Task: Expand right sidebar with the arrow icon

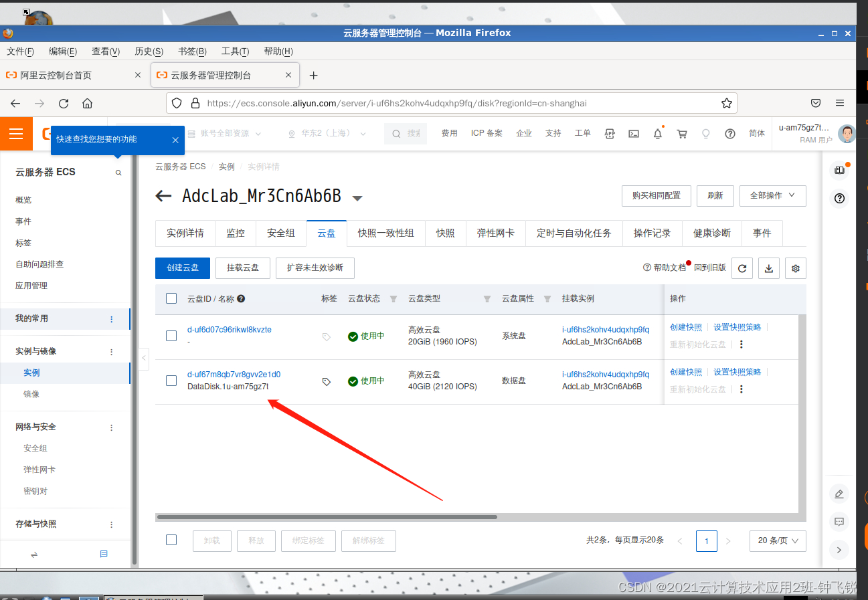Action: [839, 550]
